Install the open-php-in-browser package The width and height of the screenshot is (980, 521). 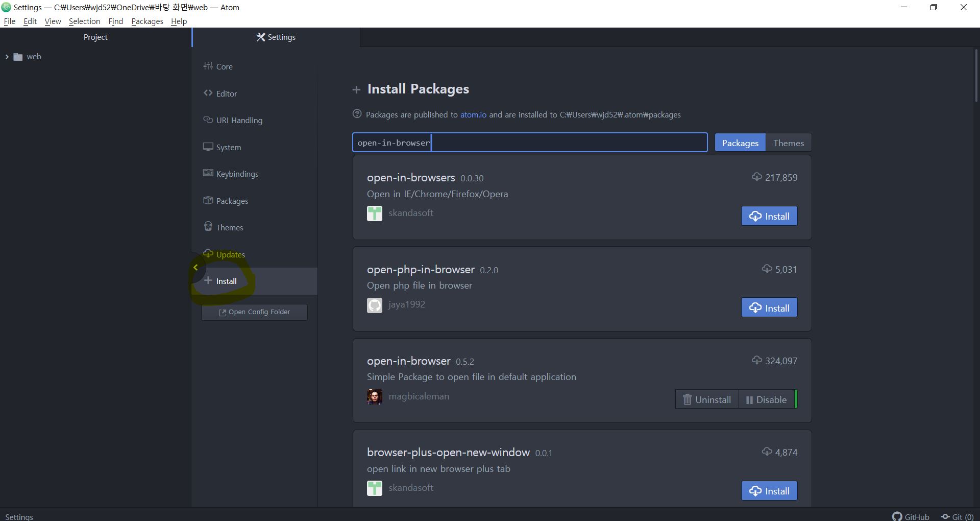(769, 308)
